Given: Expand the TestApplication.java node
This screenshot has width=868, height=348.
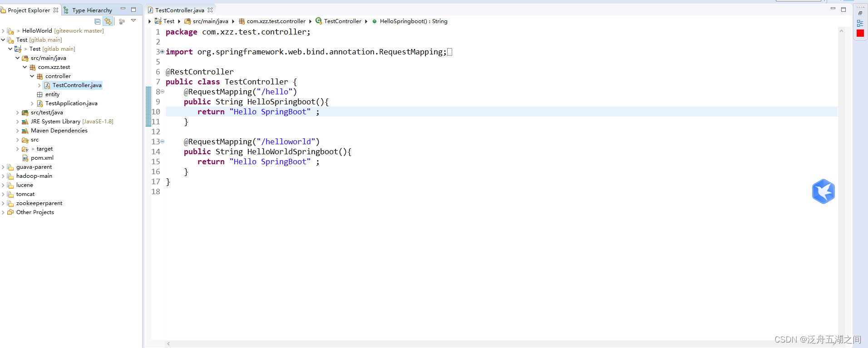Looking at the screenshot, I should pos(32,103).
